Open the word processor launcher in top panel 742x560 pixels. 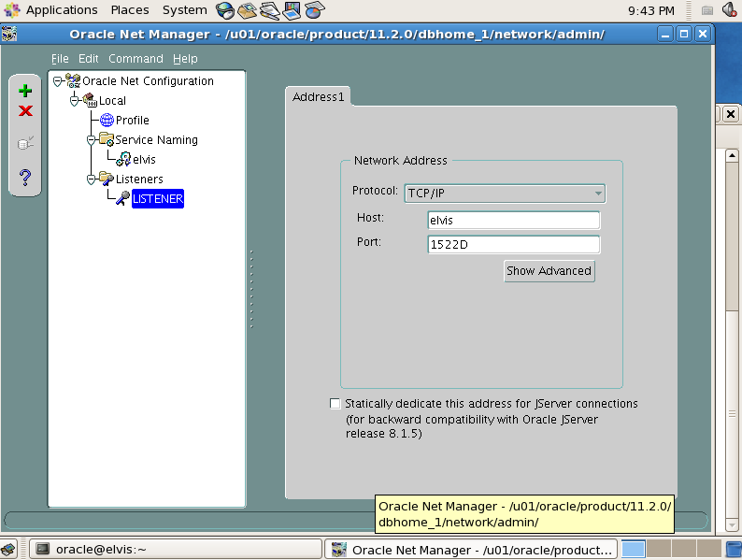[269, 10]
